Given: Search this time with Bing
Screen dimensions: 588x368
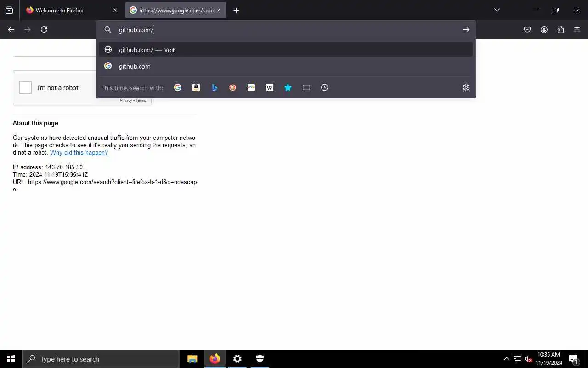Looking at the screenshot, I should tap(215, 87).
